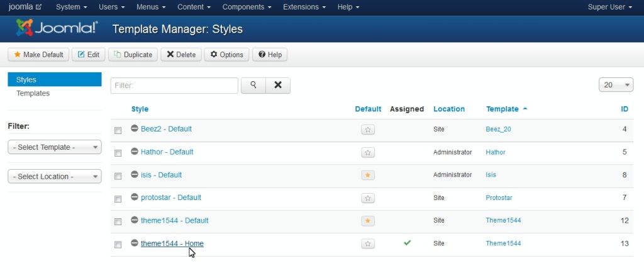This screenshot has width=644, height=278.
Task: Open the Hathor template link
Action: (x=496, y=152)
